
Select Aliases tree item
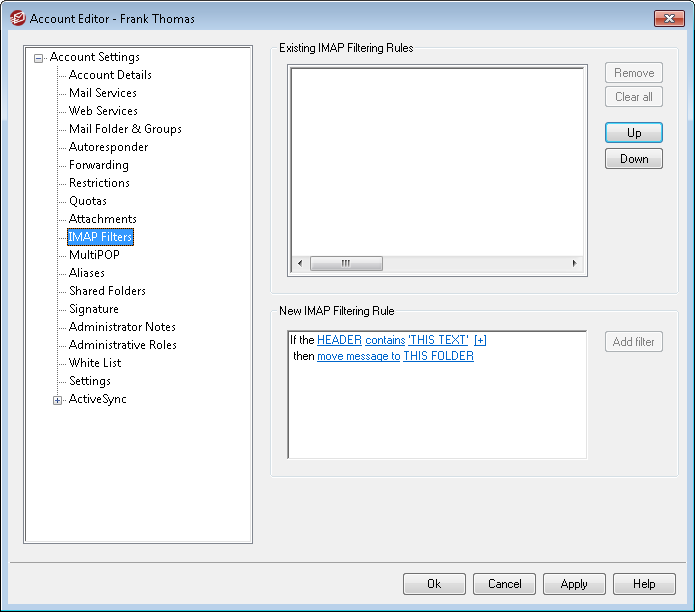pyautogui.click(x=87, y=273)
